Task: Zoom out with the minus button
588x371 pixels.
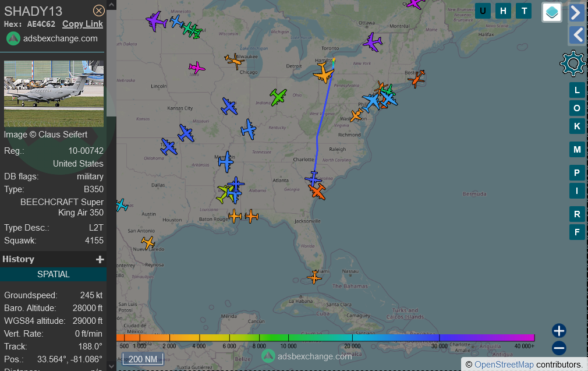Action: 559,348
